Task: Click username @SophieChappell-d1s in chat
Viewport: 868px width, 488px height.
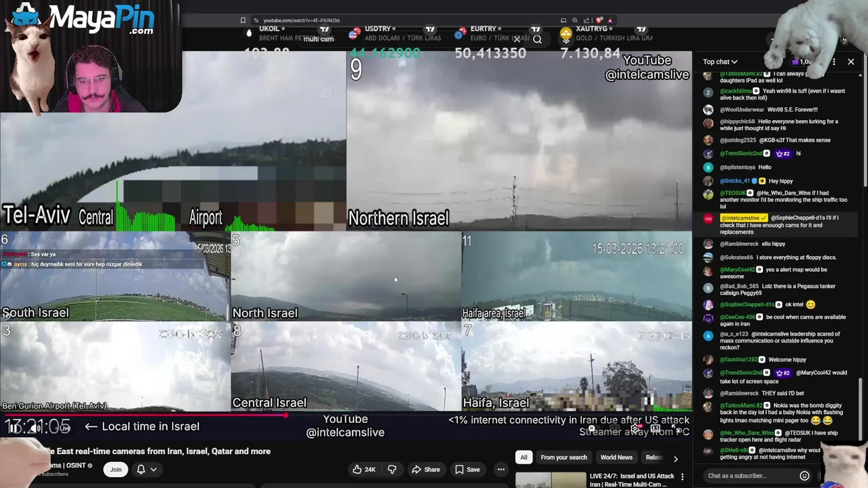Action: tap(747, 304)
